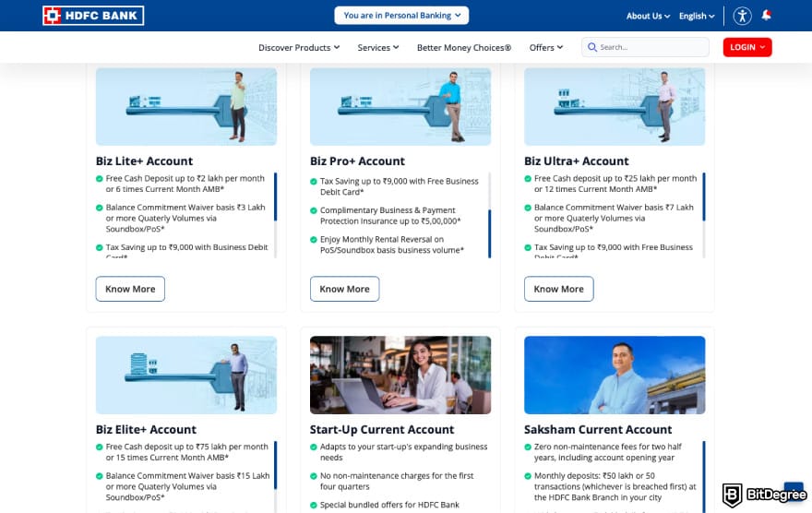
Task: Click Know More under Biz Pro+ Account
Action: (x=344, y=289)
